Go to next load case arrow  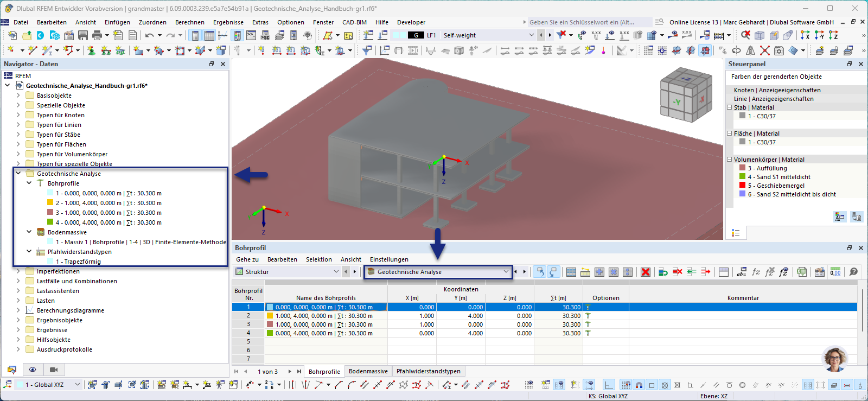[x=550, y=35]
